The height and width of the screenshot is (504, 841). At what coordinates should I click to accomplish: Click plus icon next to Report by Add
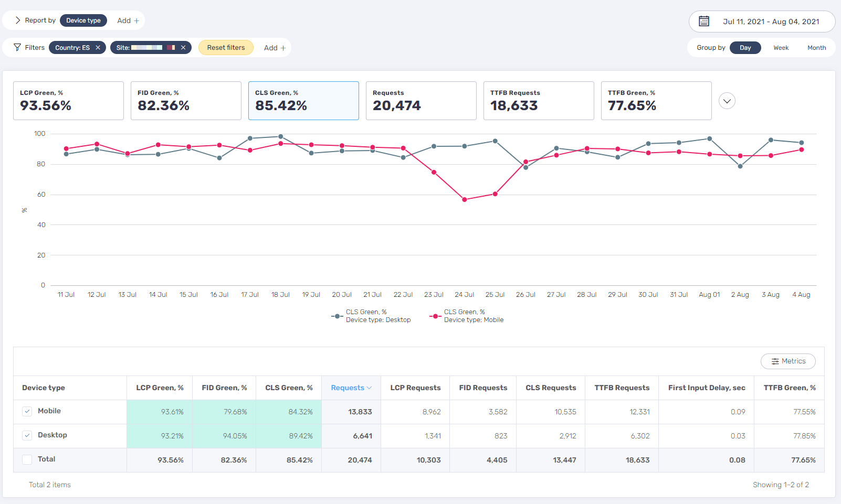tap(136, 21)
